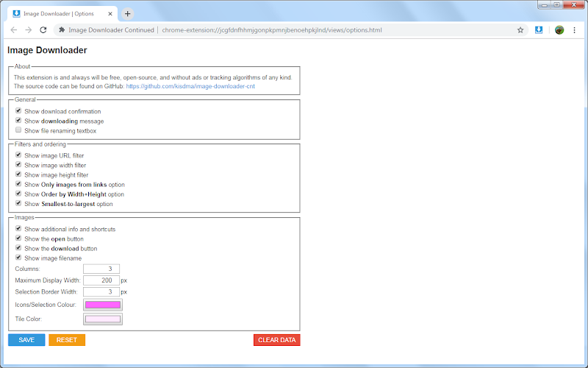Open the Chrome profile avatar

click(559, 30)
